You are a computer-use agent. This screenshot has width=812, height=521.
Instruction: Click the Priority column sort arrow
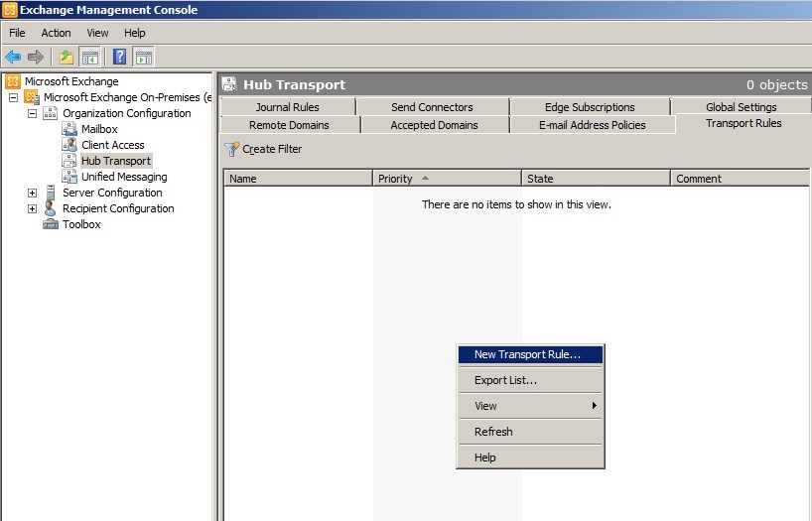(x=425, y=179)
